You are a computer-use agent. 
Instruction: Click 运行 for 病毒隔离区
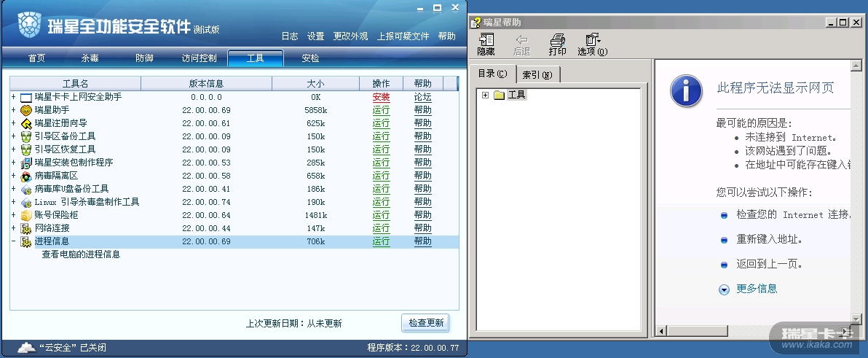(381, 176)
